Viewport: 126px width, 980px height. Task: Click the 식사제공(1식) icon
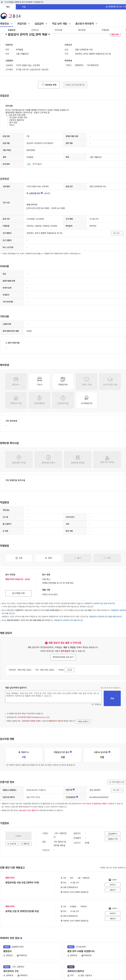[86, 400]
